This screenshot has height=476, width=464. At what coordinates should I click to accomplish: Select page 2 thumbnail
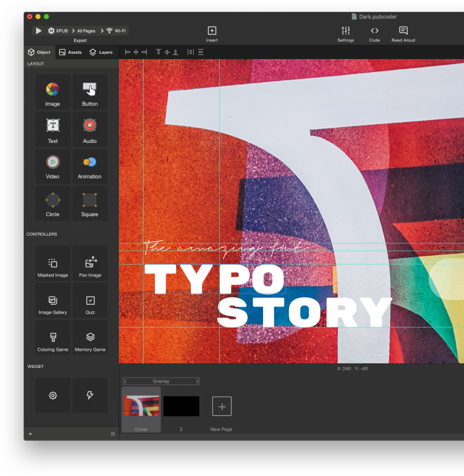click(x=181, y=407)
